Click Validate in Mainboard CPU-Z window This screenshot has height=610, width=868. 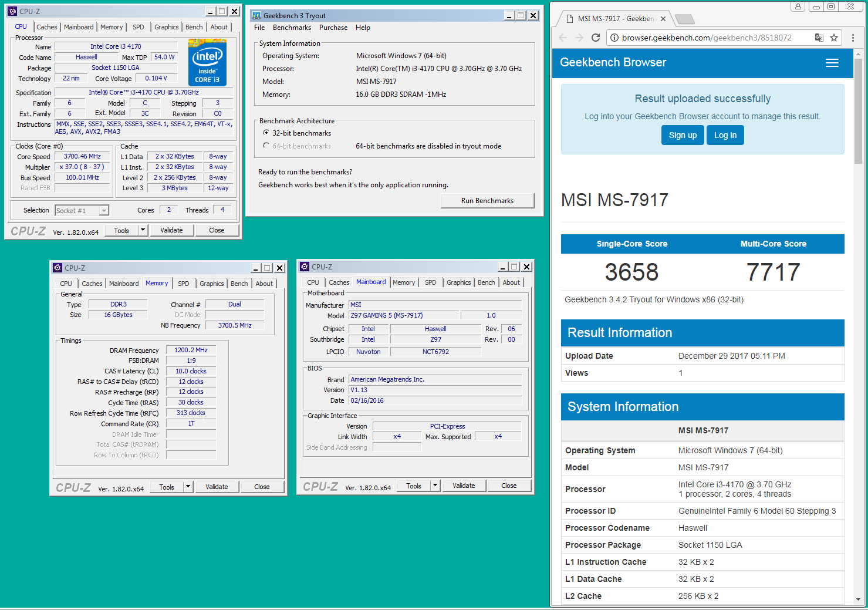464,486
